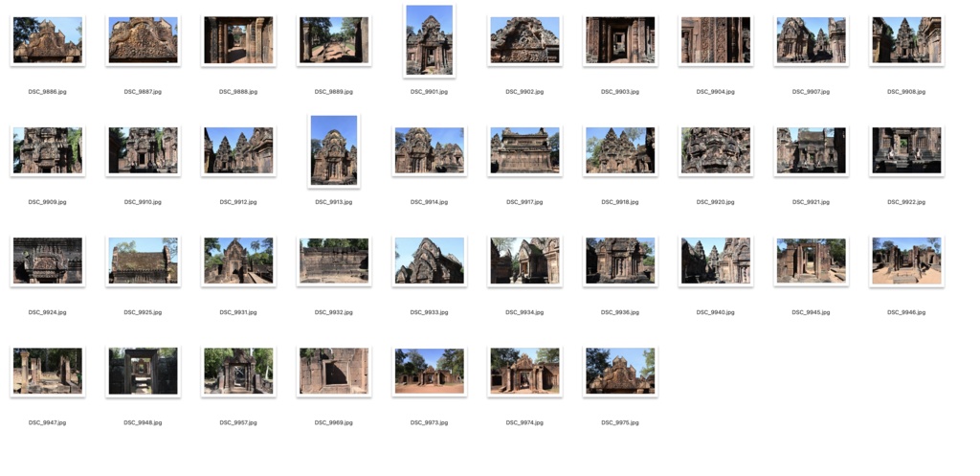The height and width of the screenshot is (476, 980).
Task: Click the file name text DSC_9936.jpg
Action: [x=620, y=312]
